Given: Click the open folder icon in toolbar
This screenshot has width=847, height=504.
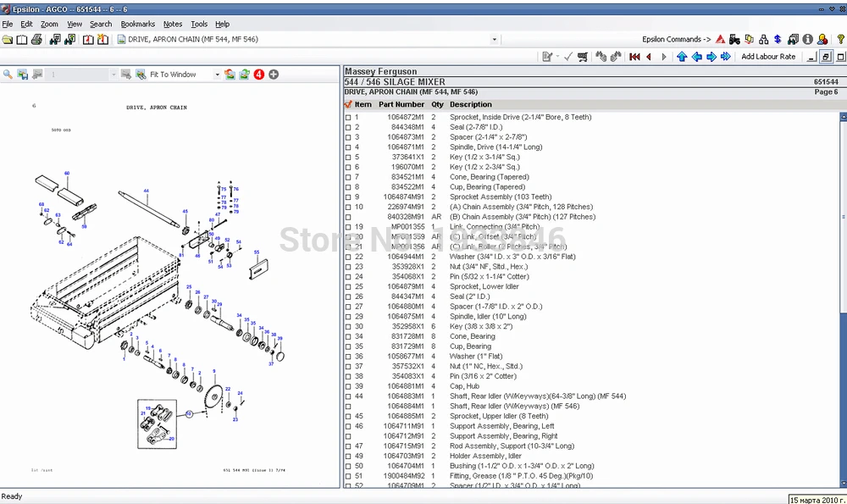Looking at the screenshot, I should (8, 40).
